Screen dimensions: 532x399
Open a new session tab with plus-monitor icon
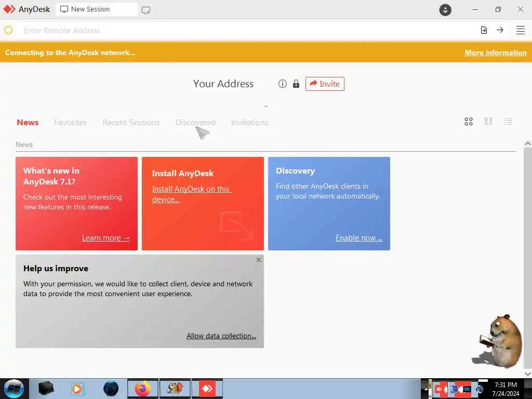(x=146, y=9)
